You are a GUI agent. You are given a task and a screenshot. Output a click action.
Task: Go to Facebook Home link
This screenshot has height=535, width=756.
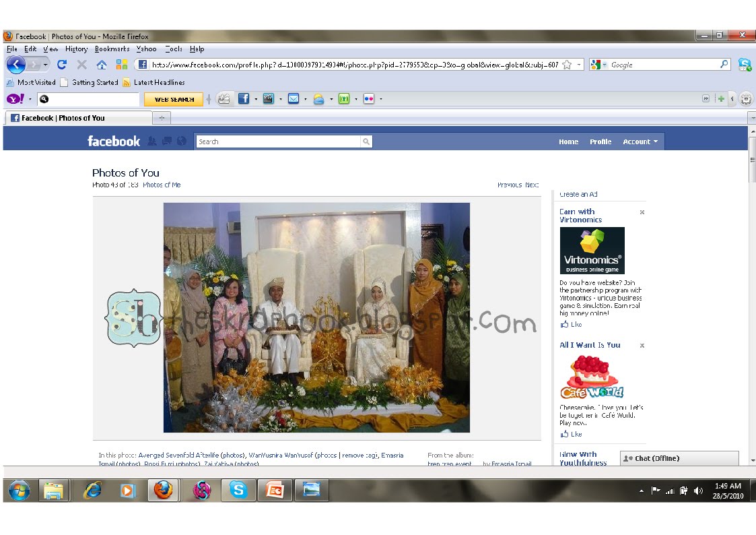(568, 141)
